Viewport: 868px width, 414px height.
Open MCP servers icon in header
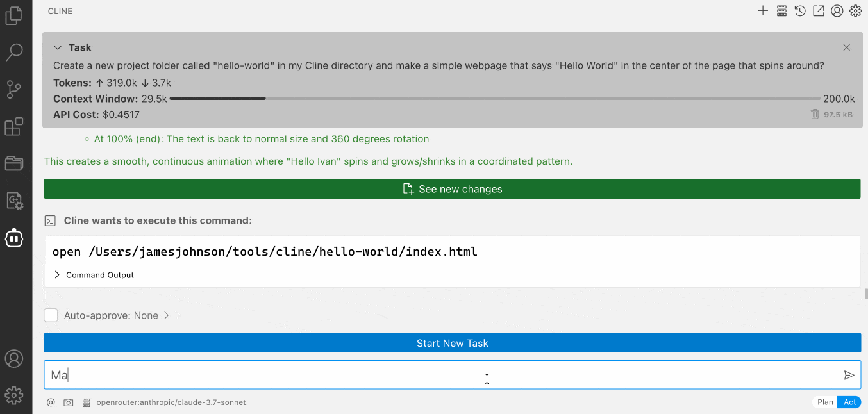point(781,11)
